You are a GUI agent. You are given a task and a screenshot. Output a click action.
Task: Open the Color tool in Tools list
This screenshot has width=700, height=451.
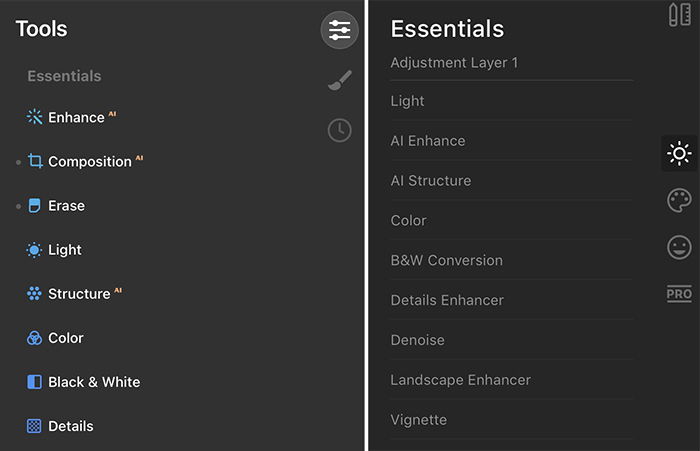(x=55, y=338)
